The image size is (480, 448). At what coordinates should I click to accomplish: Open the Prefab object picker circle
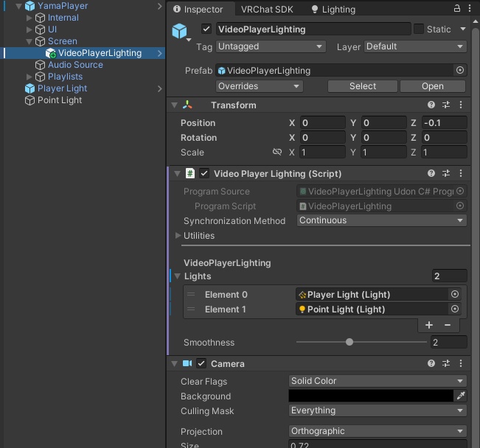460,70
